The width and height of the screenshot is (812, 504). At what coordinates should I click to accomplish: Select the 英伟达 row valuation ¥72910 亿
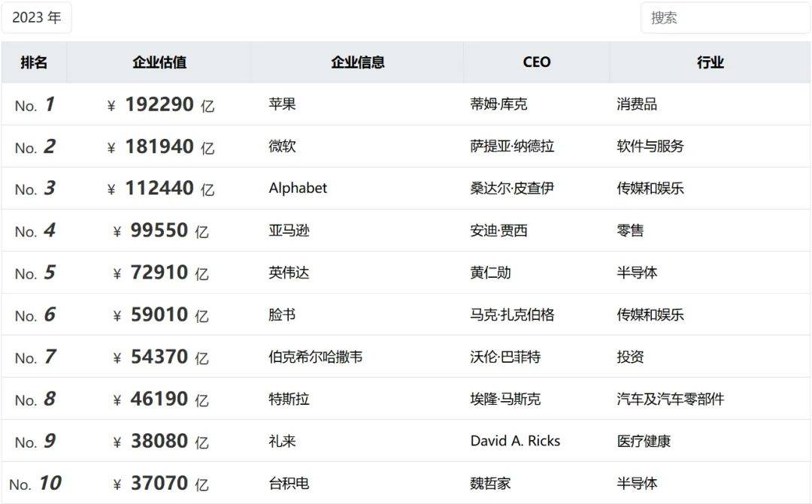coord(160,273)
